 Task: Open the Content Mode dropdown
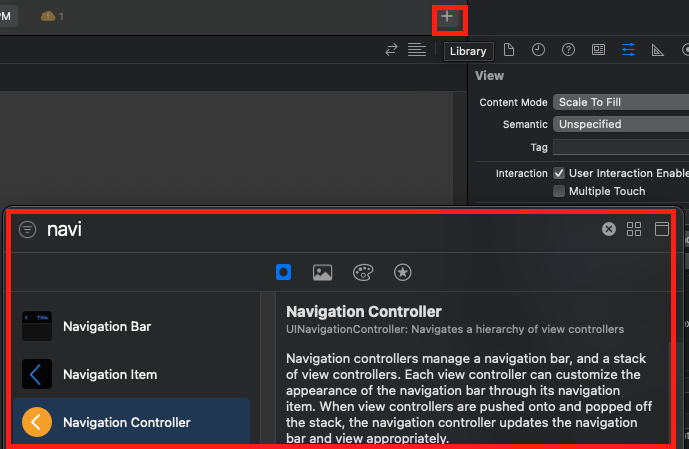coord(620,102)
